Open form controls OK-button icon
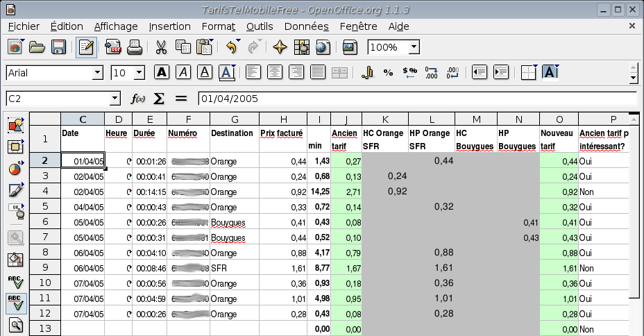Viewport: 644px width, 336px height. [17, 211]
